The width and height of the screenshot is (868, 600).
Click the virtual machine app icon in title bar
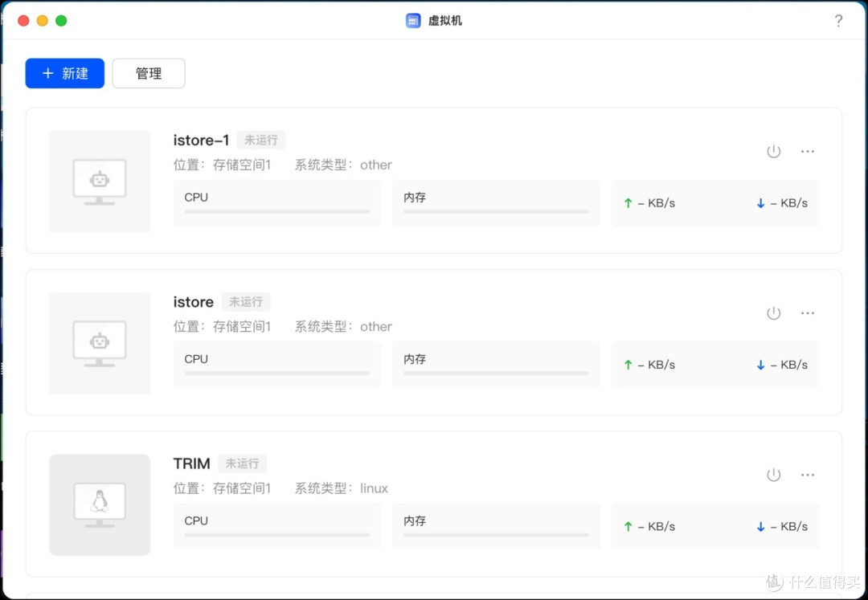tap(413, 20)
